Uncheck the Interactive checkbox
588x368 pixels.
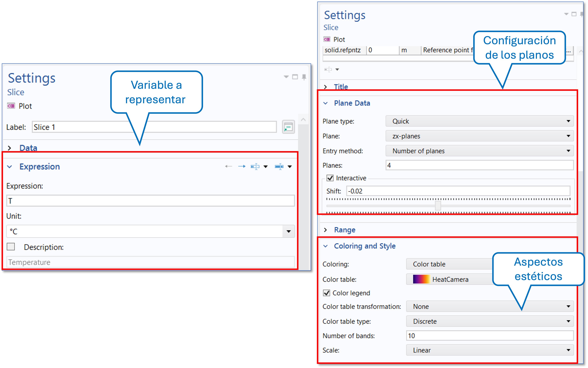point(330,178)
